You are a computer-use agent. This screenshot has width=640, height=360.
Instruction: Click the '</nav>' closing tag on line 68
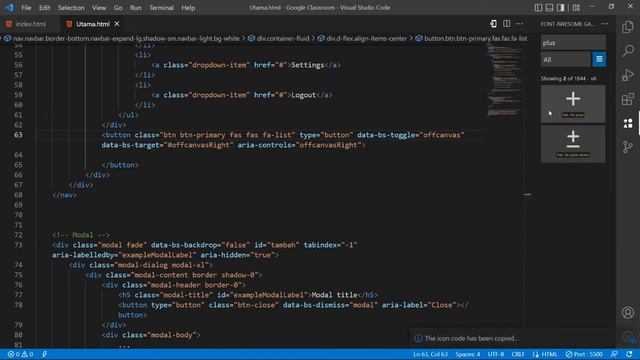64,195
